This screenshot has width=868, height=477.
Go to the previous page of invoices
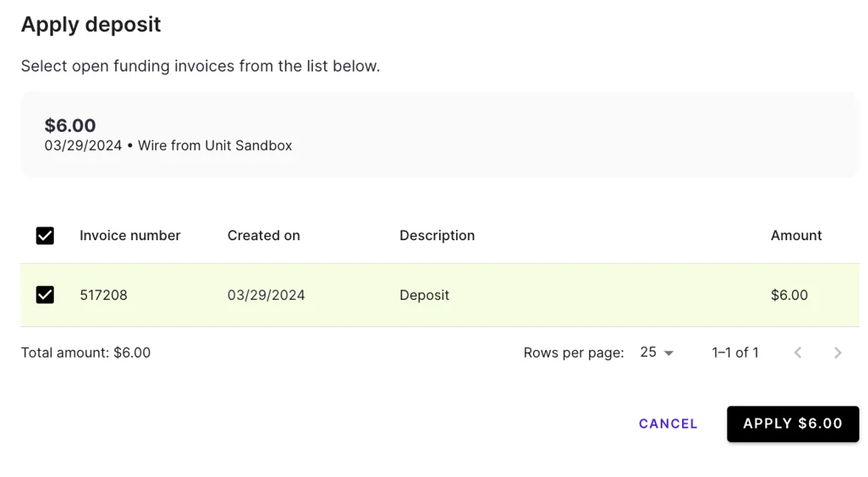pos(798,353)
